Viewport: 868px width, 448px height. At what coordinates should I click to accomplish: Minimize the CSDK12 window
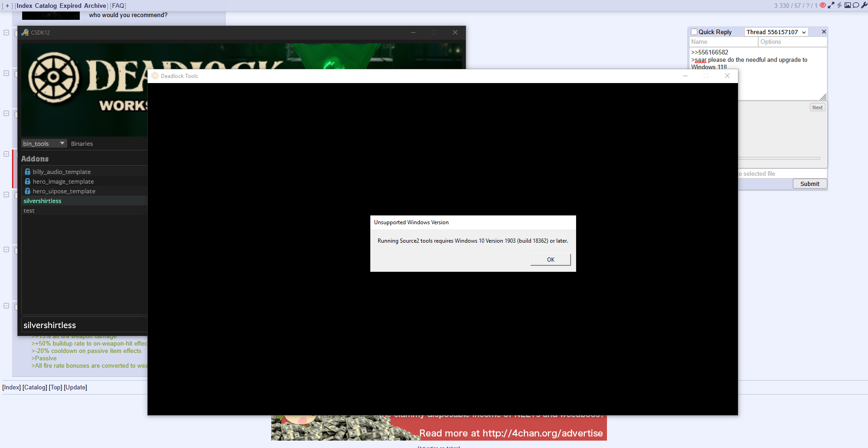(x=413, y=32)
